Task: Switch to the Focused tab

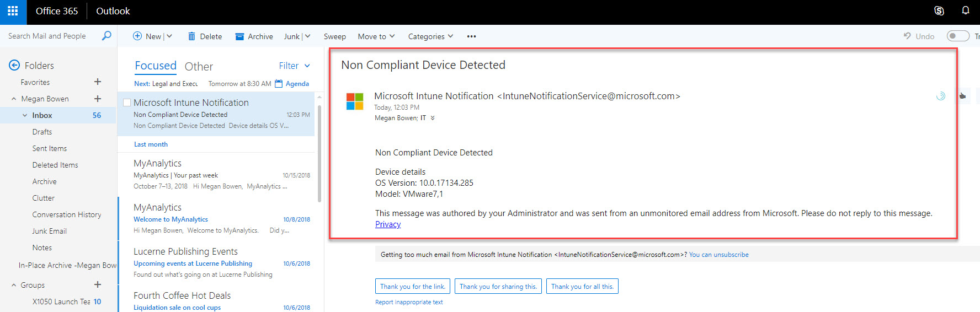Action: point(156,66)
